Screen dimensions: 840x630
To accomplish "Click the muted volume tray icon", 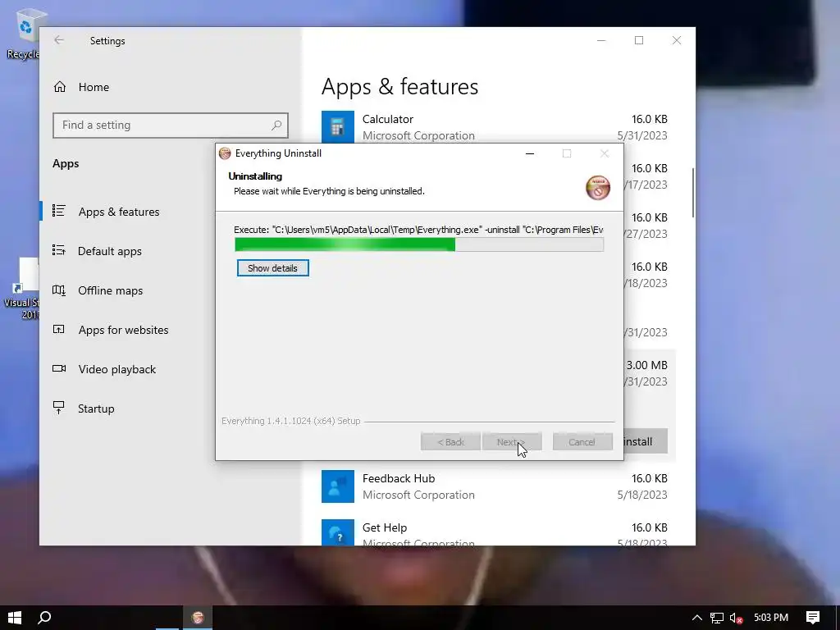I will 736,618.
